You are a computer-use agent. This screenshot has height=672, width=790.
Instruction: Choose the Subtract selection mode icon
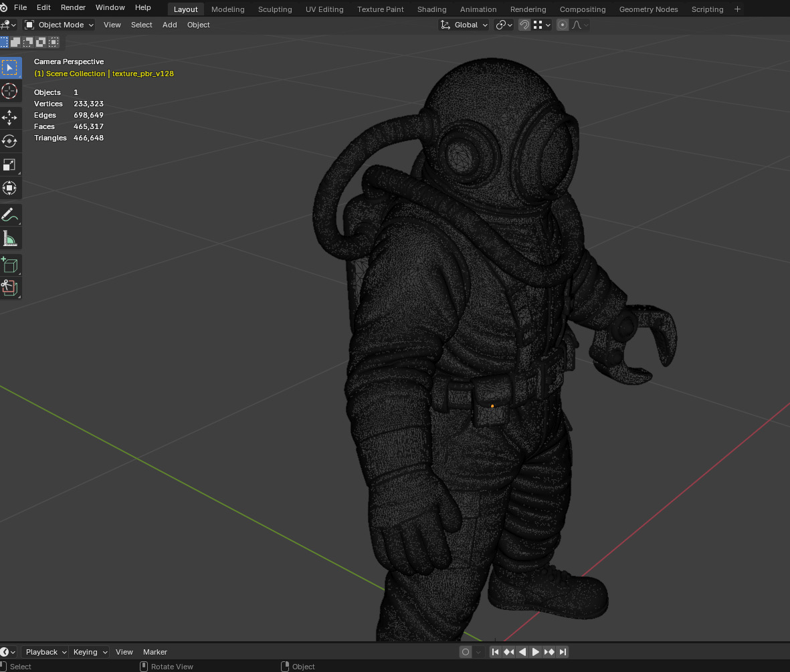click(x=28, y=42)
